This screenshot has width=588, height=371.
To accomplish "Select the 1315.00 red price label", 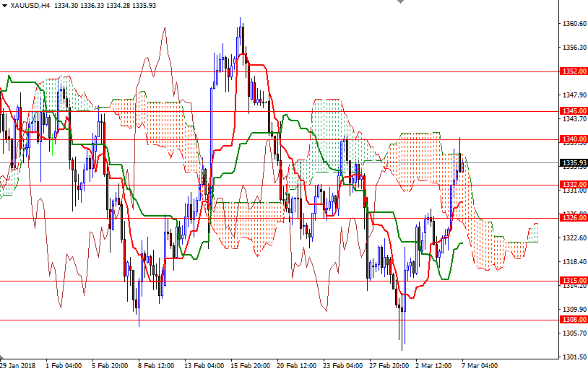I will point(574,280).
